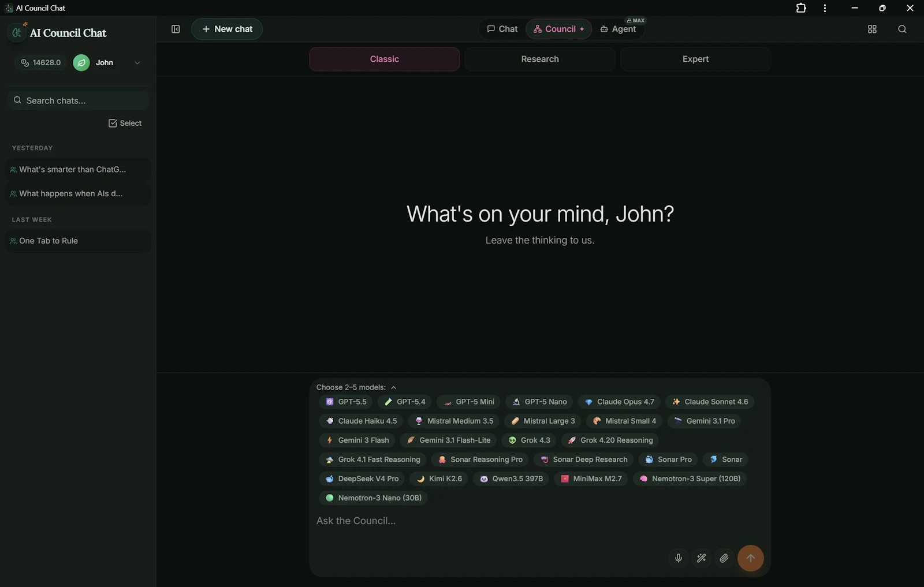This screenshot has width=924, height=587.
Task: Open chat "What happens when AIs d..."
Action: 78,193
